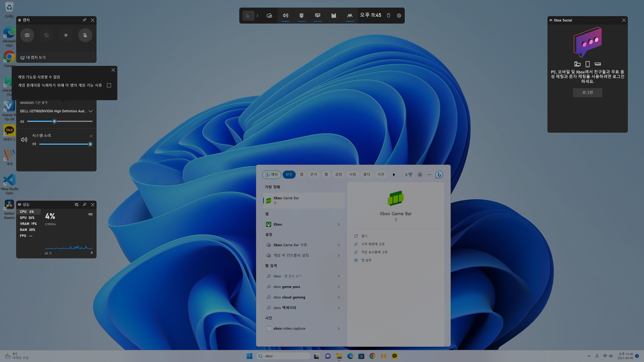Select the 설정 filter tab in search
This screenshot has height=362, width=644.
338,174
